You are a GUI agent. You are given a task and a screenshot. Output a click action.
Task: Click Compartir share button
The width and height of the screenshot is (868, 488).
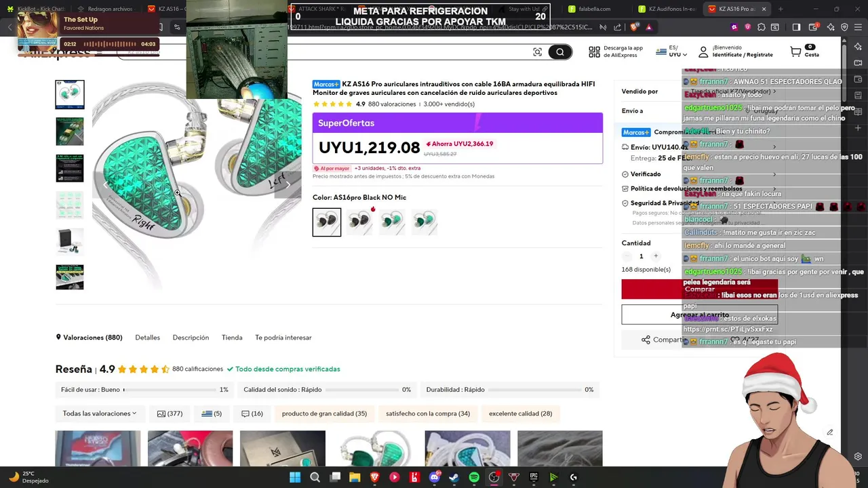pyautogui.click(x=665, y=340)
